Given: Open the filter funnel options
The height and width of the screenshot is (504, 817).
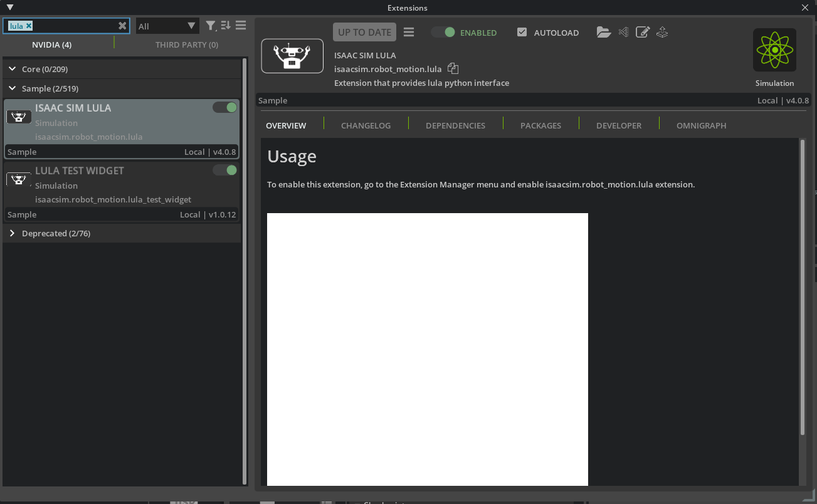Looking at the screenshot, I should click(211, 26).
